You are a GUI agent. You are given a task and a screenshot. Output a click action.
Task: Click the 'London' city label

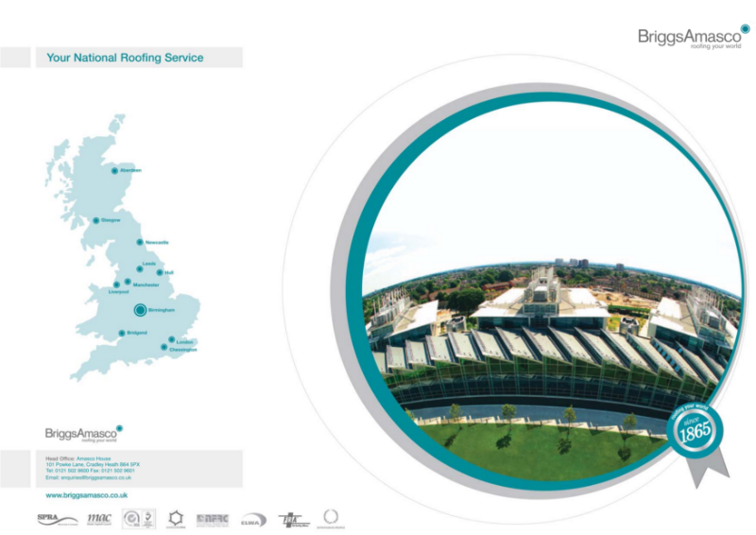pyautogui.click(x=184, y=342)
